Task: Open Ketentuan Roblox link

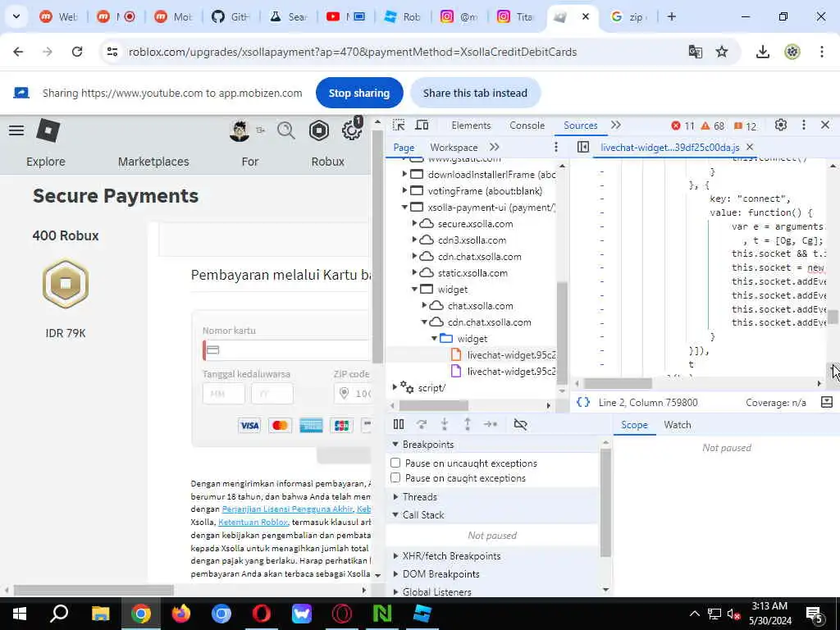Action: pos(253,522)
